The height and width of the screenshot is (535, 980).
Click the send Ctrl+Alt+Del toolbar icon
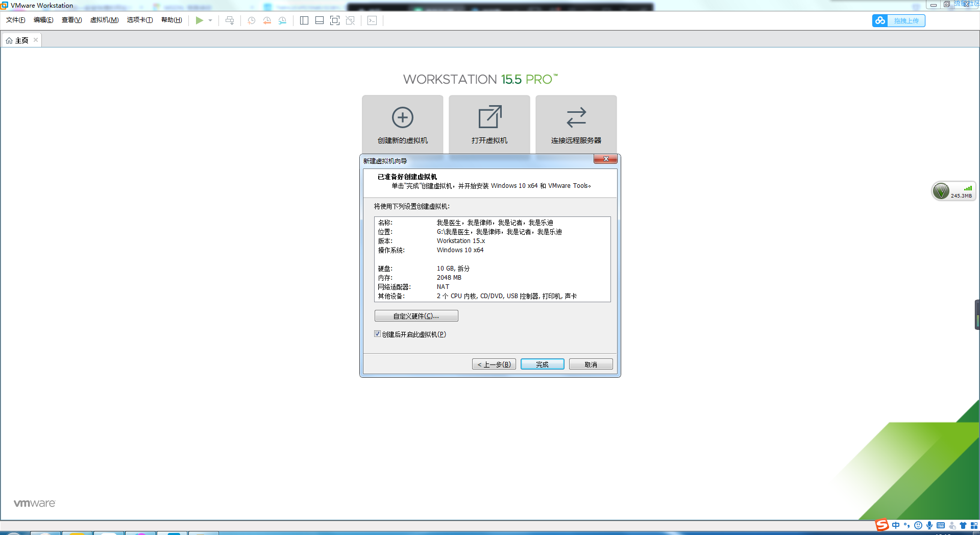point(230,20)
